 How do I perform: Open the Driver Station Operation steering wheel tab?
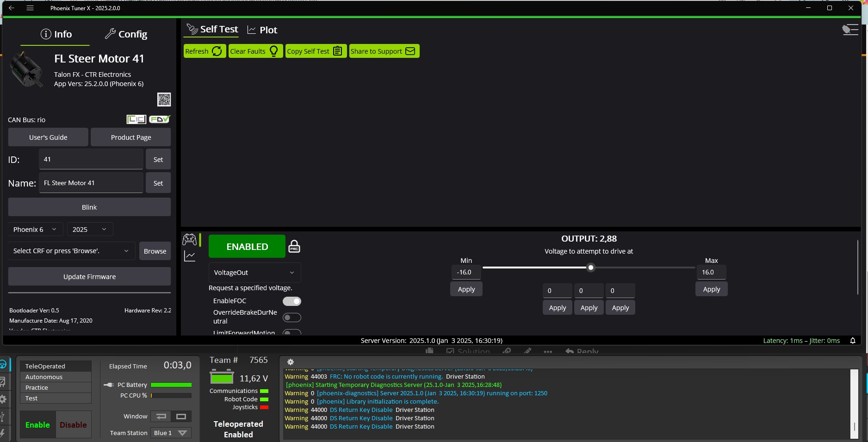tap(3, 364)
